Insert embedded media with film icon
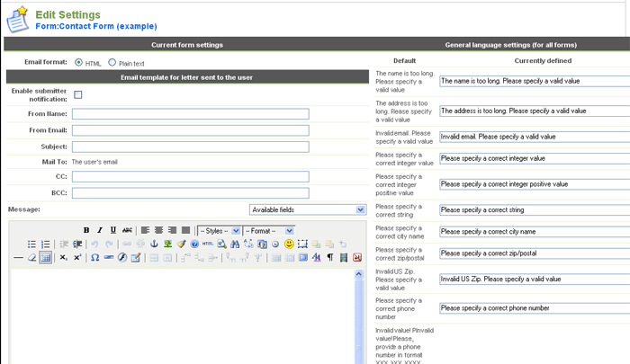 pos(344,258)
